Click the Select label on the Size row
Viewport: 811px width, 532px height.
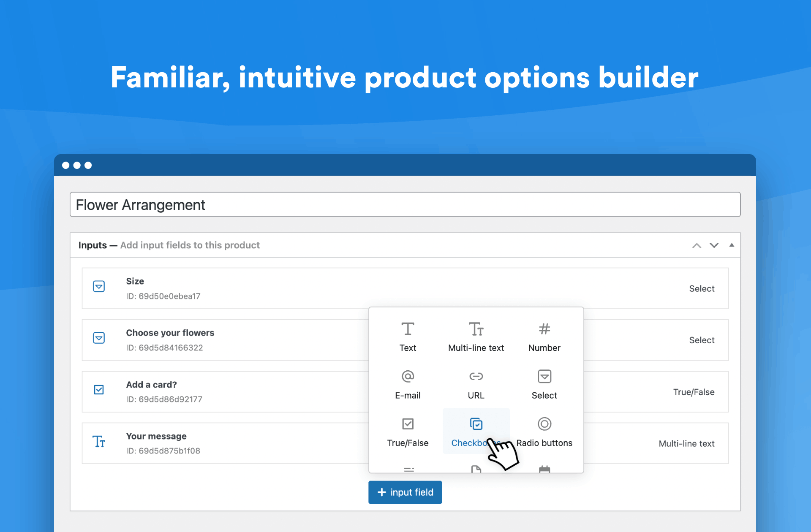pos(702,288)
